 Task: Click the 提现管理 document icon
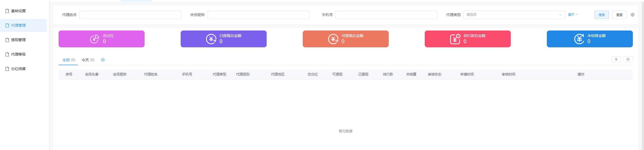coord(7,40)
